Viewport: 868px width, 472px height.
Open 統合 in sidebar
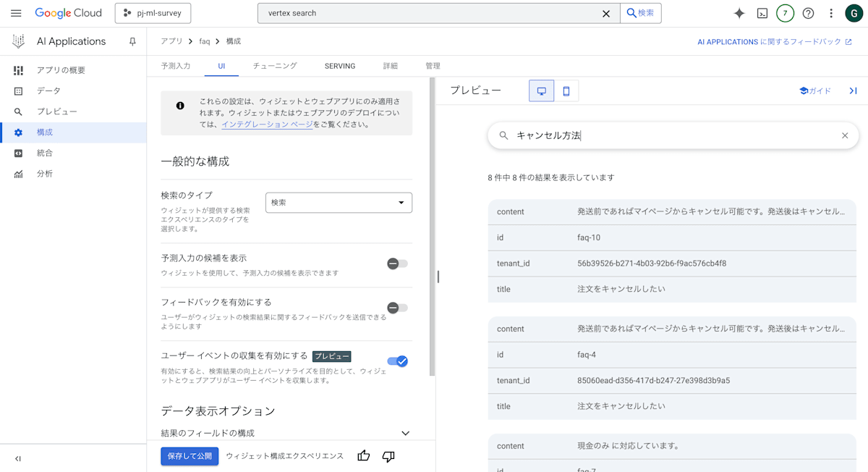[73, 153]
